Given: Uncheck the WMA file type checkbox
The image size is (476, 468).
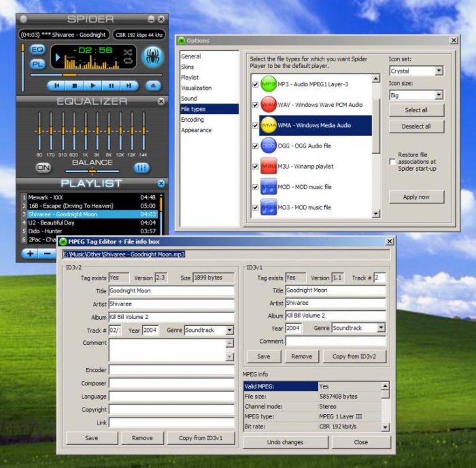Looking at the screenshot, I should pos(255,126).
